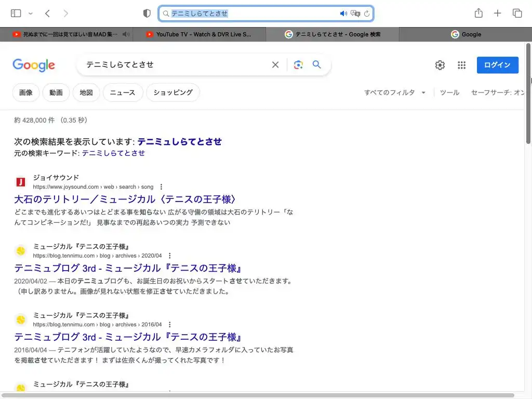Screen dimensions: 532x399
Task: Open テニミュブログ 3rd 2016/04 result title
Action: 128,337
